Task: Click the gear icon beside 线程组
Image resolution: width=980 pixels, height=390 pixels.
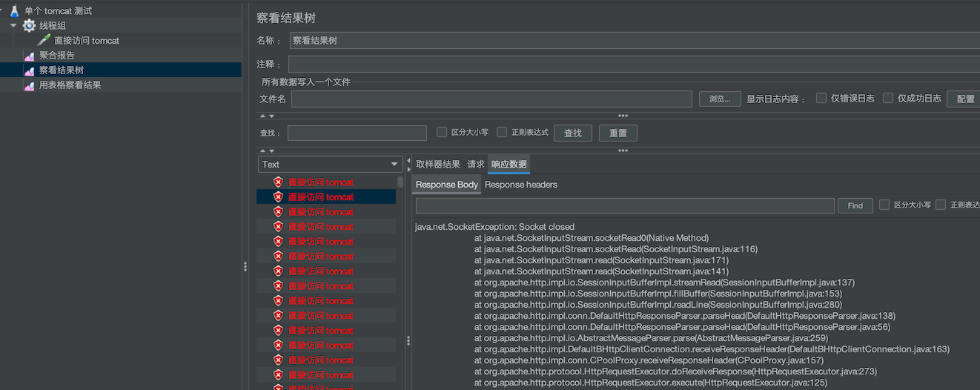Action: [29, 26]
